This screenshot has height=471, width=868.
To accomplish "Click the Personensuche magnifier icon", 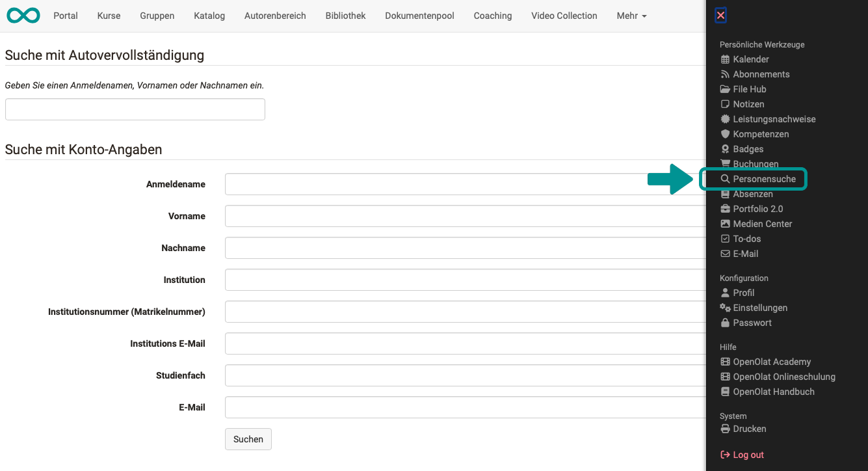I will coord(725,179).
